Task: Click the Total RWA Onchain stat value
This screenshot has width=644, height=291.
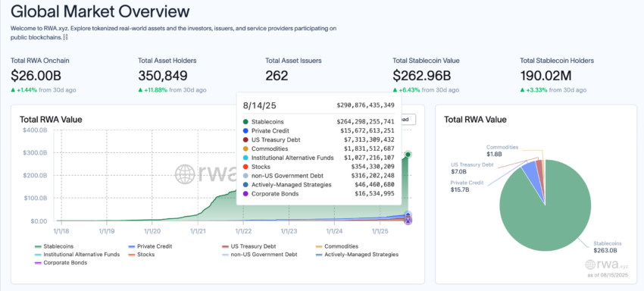Action: [36, 75]
